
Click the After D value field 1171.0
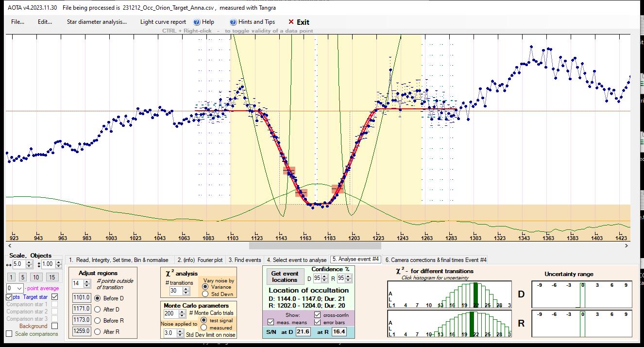coord(82,309)
